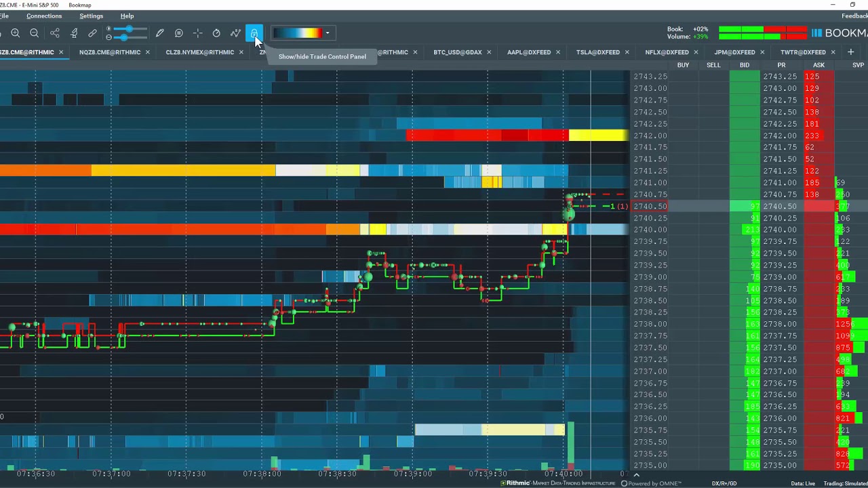Close the AAPL@DXFEED tab

[x=558, y=52]
